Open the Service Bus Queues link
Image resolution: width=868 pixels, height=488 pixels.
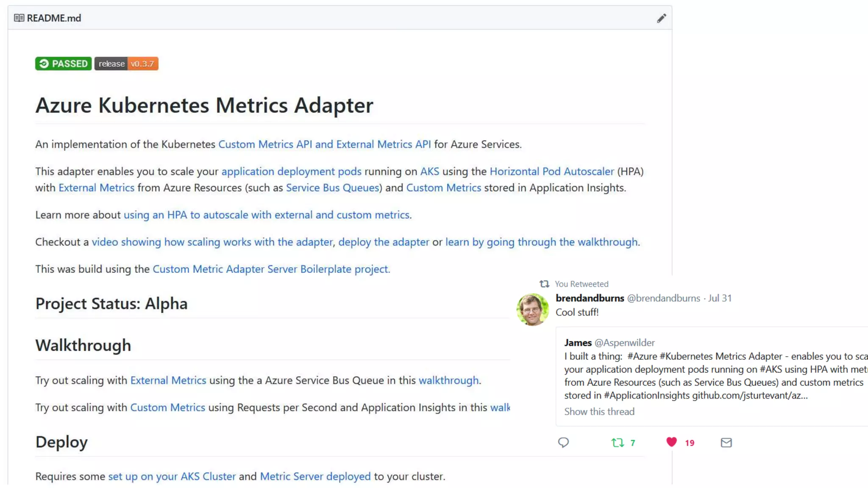click(332, 188)
